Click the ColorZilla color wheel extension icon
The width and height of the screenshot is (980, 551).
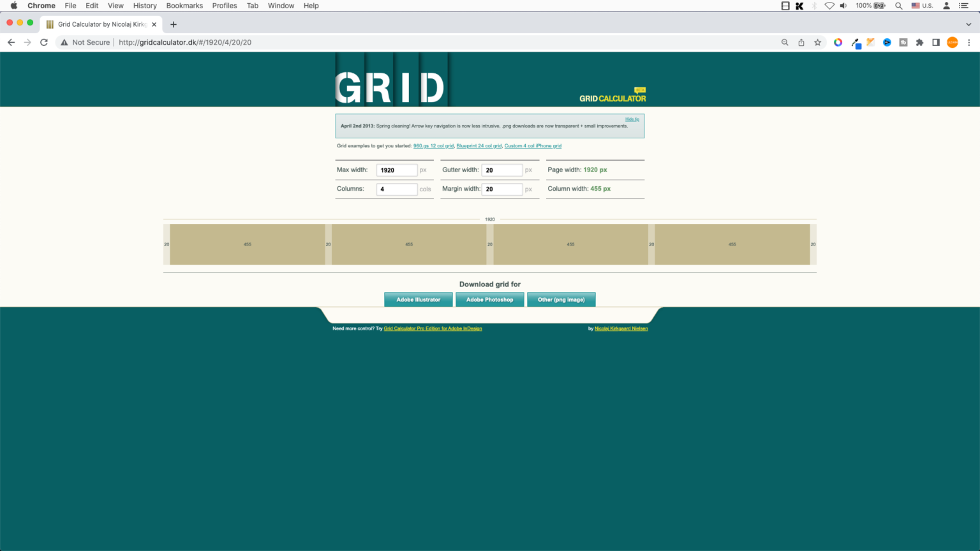(x=838, y=42)
